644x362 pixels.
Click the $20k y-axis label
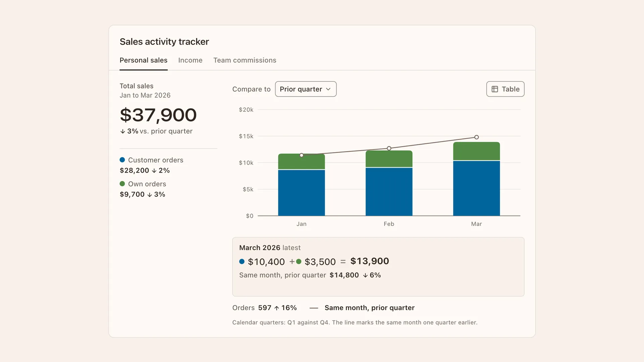click(x=246, y=110)
